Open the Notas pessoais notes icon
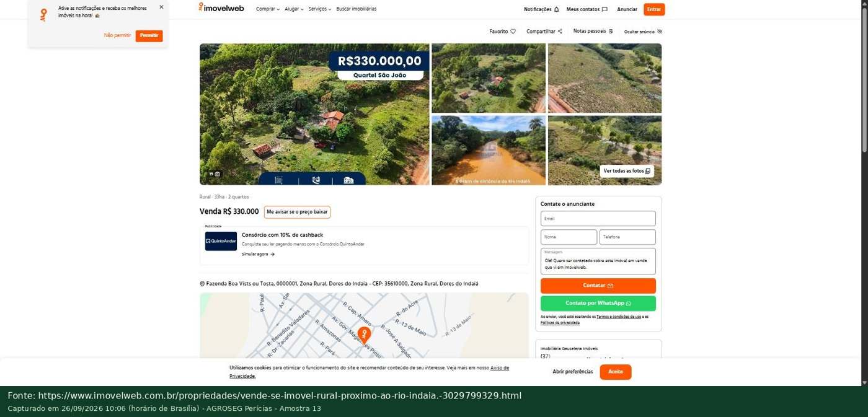Image resolution: width=868 pixels, height=417 pixels. click(x=611, y=32)
